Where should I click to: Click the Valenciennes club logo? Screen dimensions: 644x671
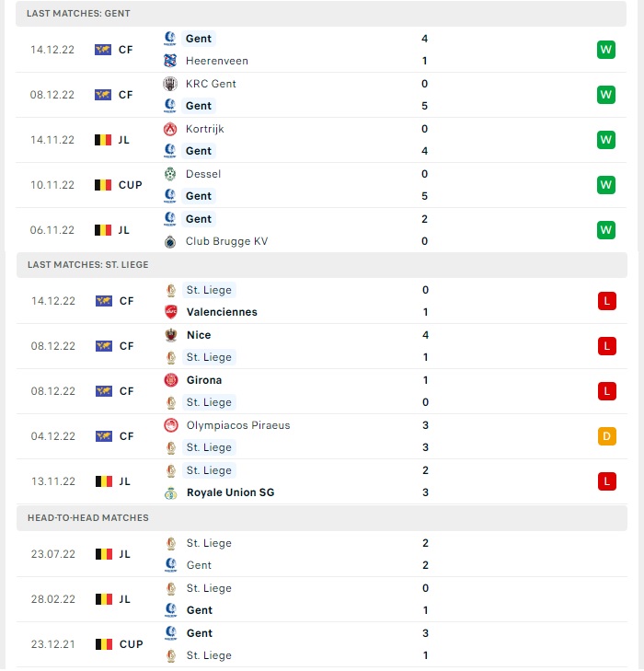(171, 312)
